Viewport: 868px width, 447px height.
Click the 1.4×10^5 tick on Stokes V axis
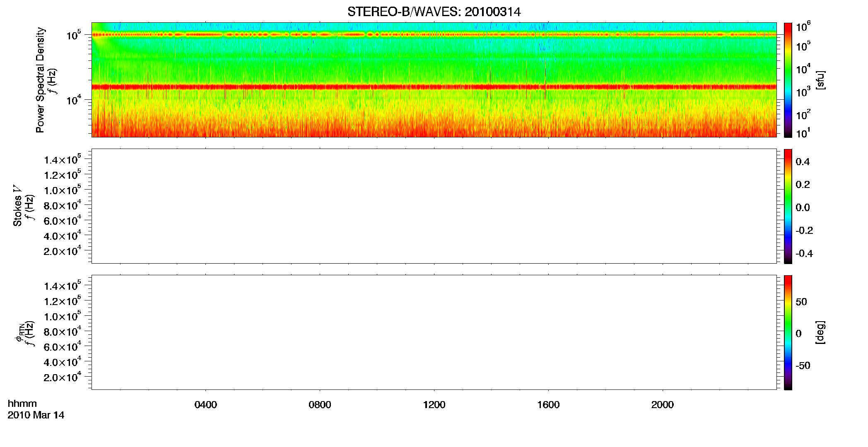click(x=62, y=159)
